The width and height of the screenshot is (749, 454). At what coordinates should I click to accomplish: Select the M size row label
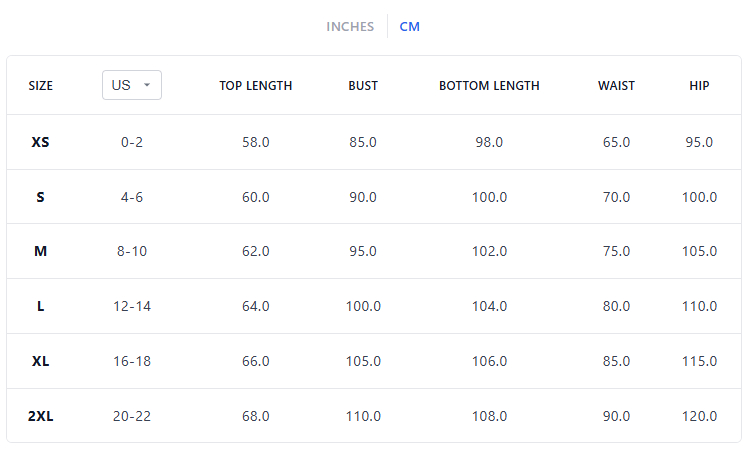pyautogui.click(x=41, y=251)
